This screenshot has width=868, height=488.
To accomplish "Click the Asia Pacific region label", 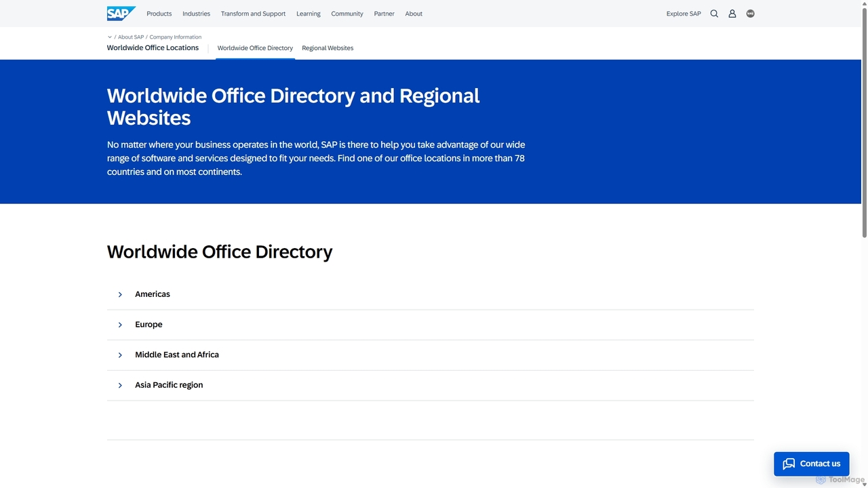I will click(x=169, y=385).
